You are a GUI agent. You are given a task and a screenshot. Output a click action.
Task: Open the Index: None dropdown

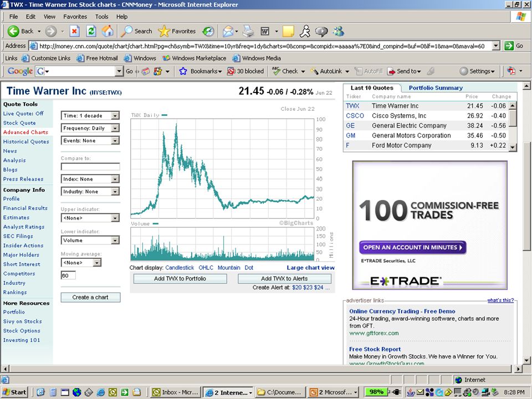(90, 179)
